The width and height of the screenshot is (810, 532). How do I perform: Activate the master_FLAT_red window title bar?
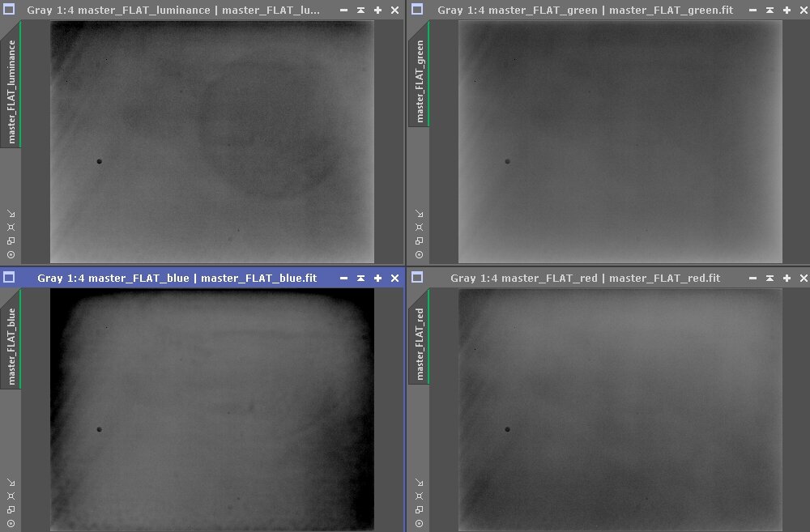(x=583, y=278)
